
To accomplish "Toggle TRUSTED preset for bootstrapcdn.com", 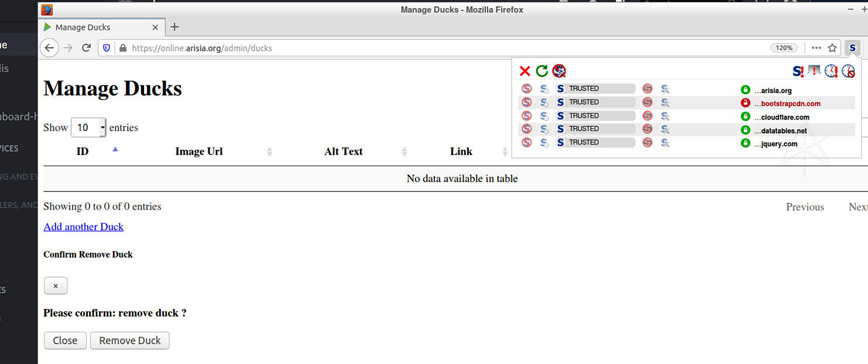I will click(x=595, y=102).
